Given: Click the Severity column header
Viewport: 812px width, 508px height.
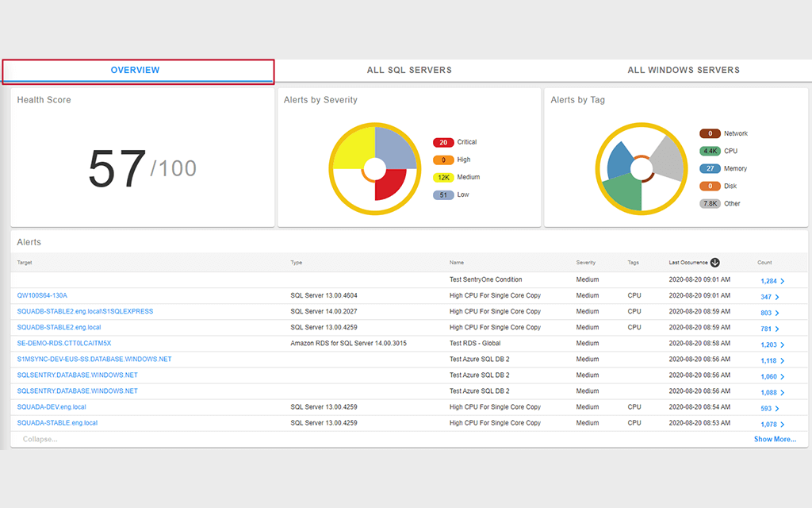Looking at the screenshot, I should pos(585,262).
